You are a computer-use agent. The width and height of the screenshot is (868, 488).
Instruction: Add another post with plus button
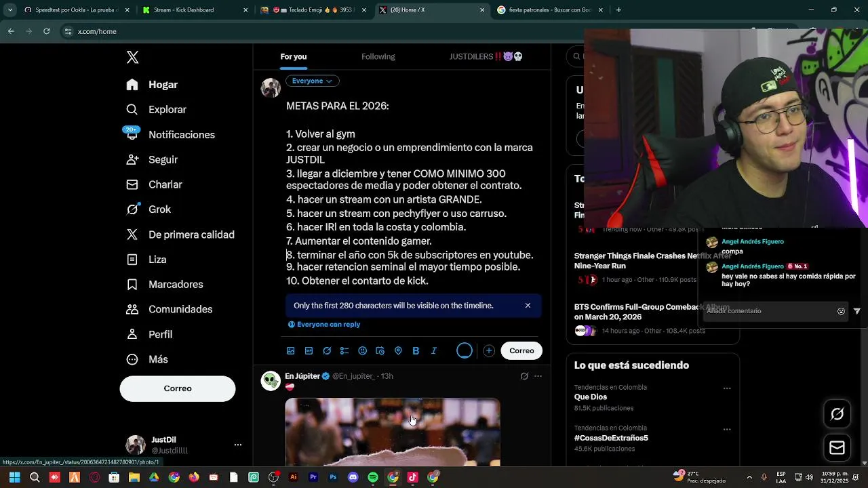point(489,350)
